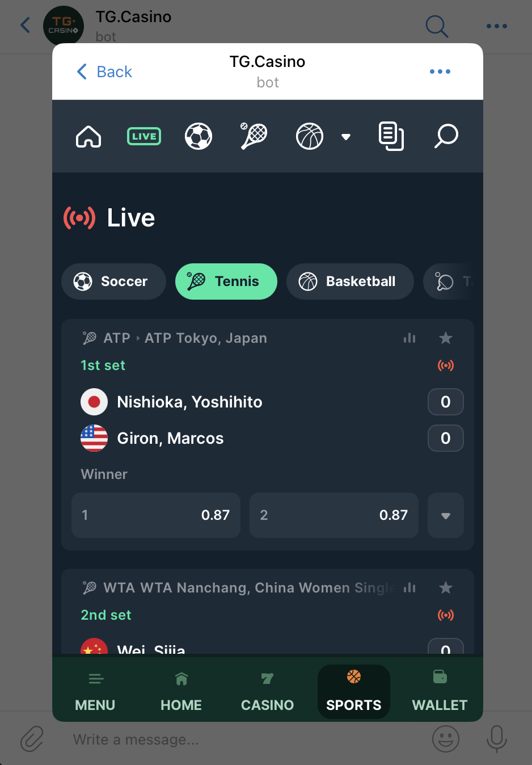532x765 pixels.
Task: Open the LIVE badge in top toolbar
Action: pyautogui.click(x=144, y=136)
